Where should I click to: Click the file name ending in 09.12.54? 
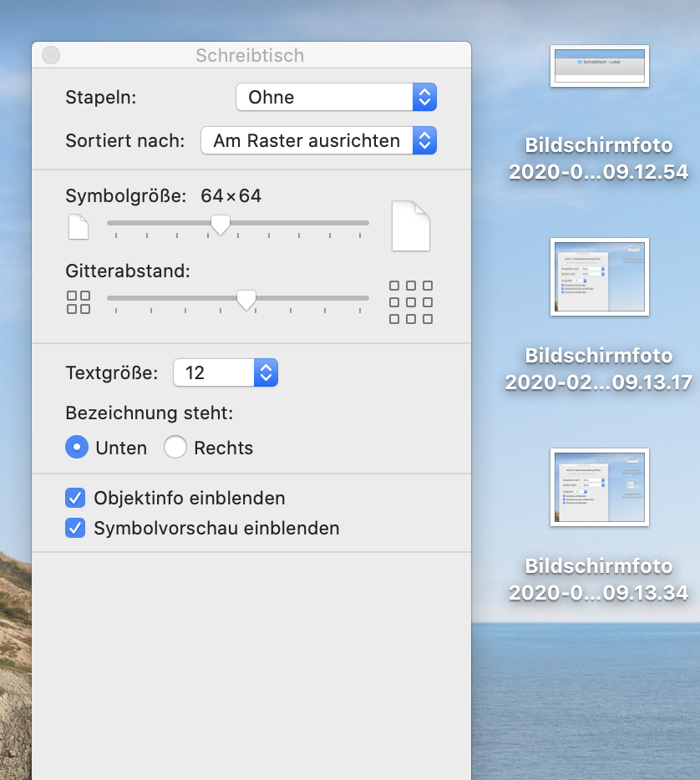598,159
